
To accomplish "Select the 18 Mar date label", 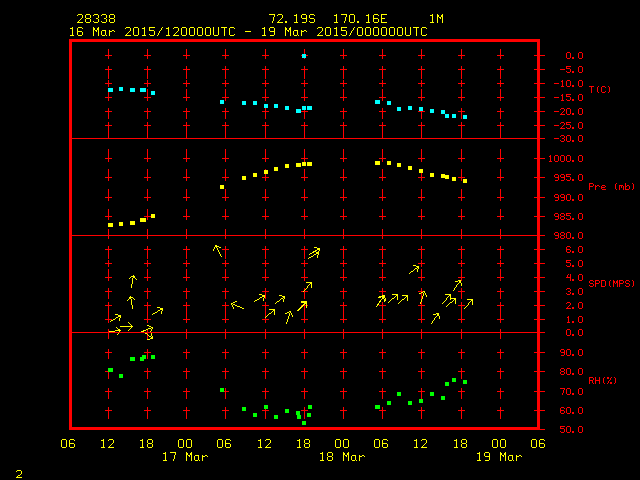I will pyautogui.click(x=341, y=457).
